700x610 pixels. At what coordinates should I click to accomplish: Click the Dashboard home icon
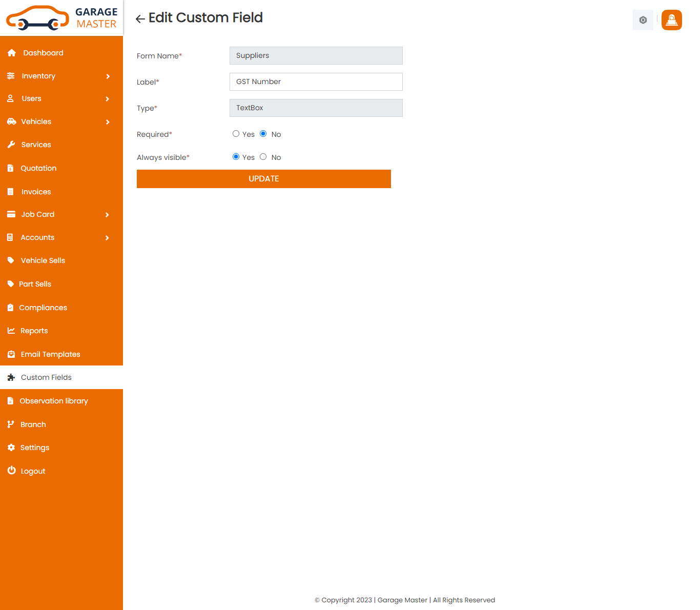point(11,53)
